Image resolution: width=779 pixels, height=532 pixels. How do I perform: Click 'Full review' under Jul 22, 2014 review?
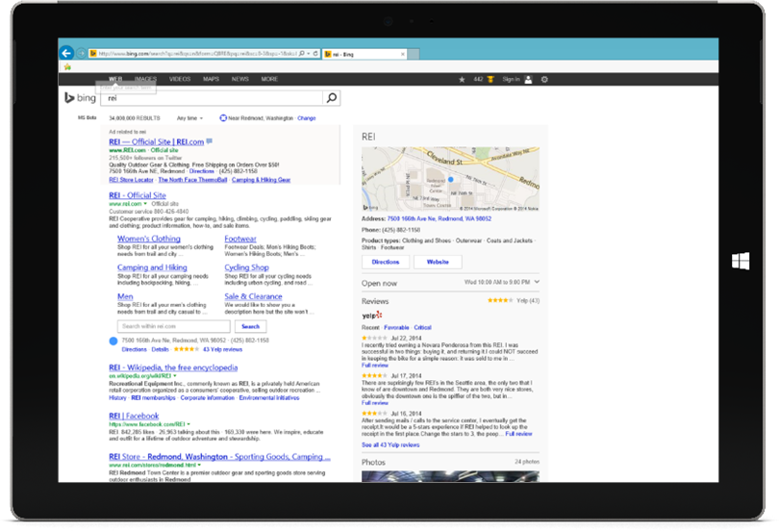[375, 366]
